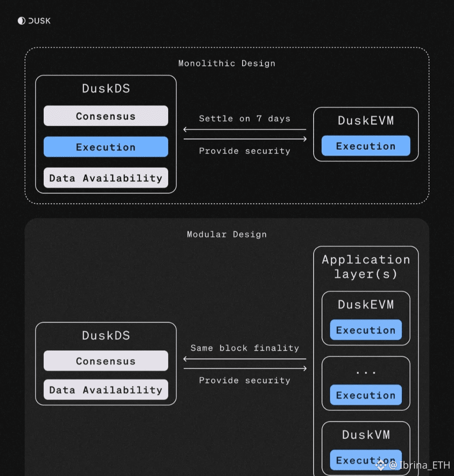Click Data Availability in modular DuskDS
The image size is (454, 476).
106,390
